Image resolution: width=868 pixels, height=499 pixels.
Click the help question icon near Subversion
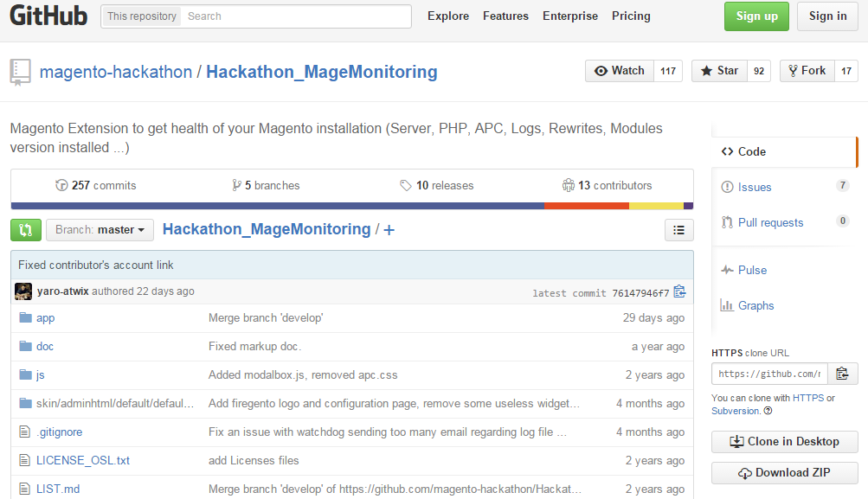click(768, 411)
